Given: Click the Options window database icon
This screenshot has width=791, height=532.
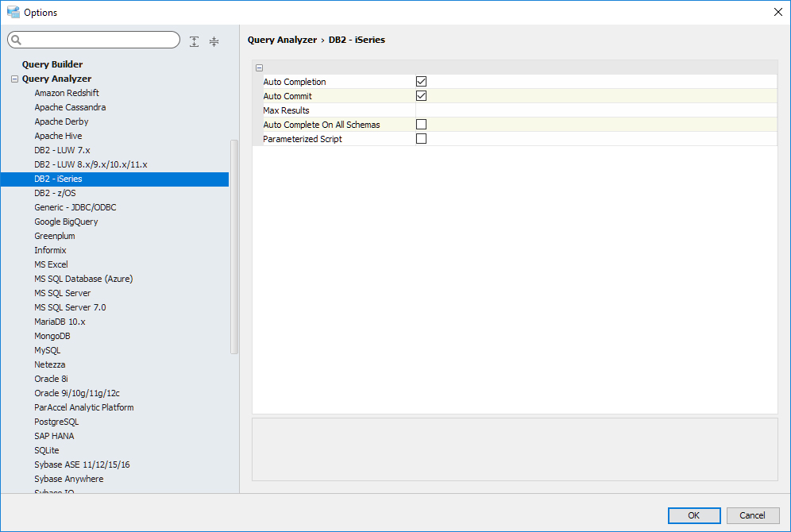Looking at the screenshot, I should tap(13, 12).
